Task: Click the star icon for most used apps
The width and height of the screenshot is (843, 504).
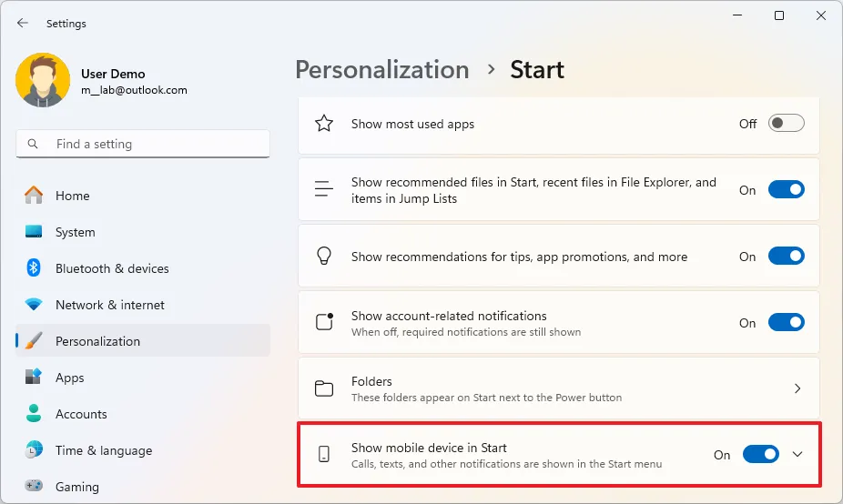Action: pos(324,124)
